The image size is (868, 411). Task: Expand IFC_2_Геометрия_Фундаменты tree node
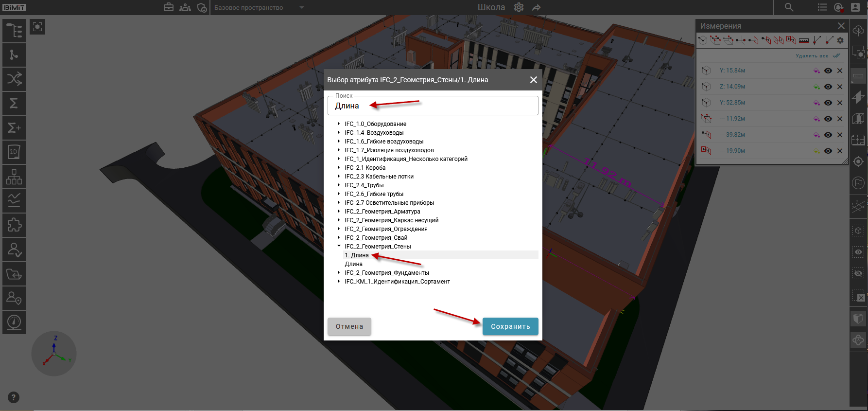click(x=339, y=273)
